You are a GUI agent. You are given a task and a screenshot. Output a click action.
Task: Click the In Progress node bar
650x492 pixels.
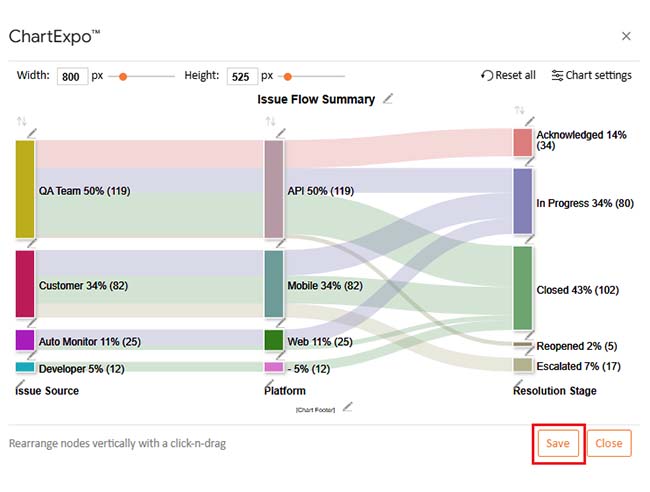click(522, 201)
